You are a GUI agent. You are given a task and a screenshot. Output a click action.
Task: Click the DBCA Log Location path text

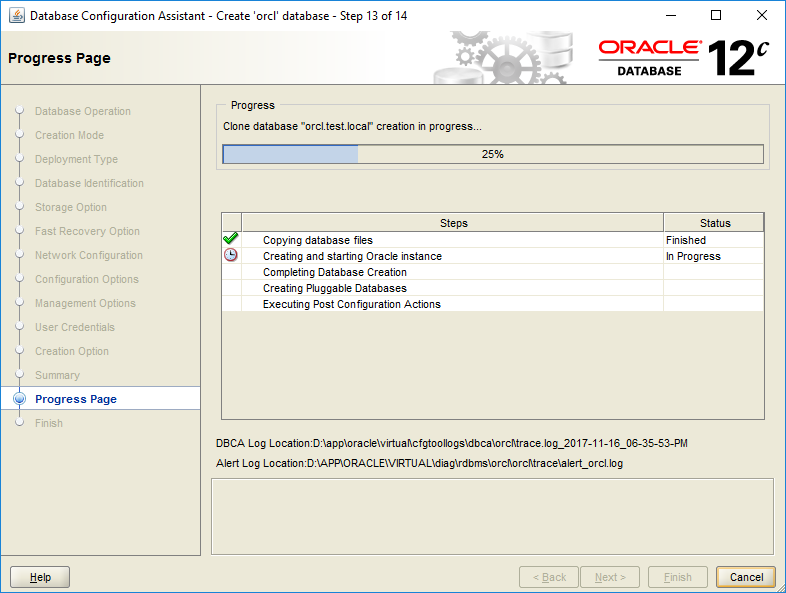[x=452, y=443]
